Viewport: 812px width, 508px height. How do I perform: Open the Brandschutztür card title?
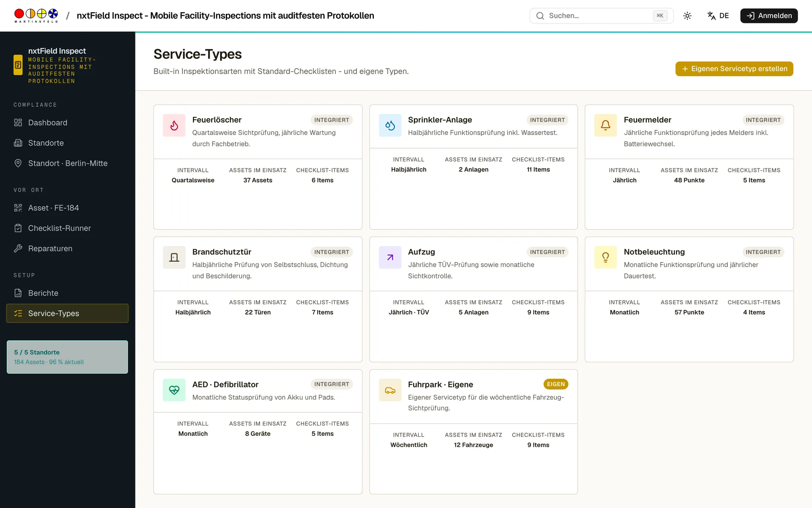tap(222, 252)
